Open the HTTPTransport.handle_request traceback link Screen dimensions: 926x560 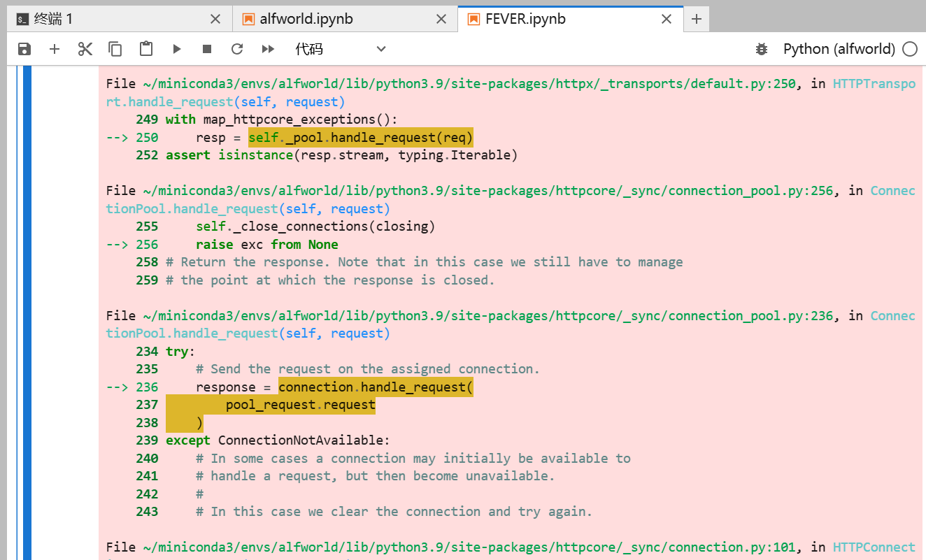(874, 82)
